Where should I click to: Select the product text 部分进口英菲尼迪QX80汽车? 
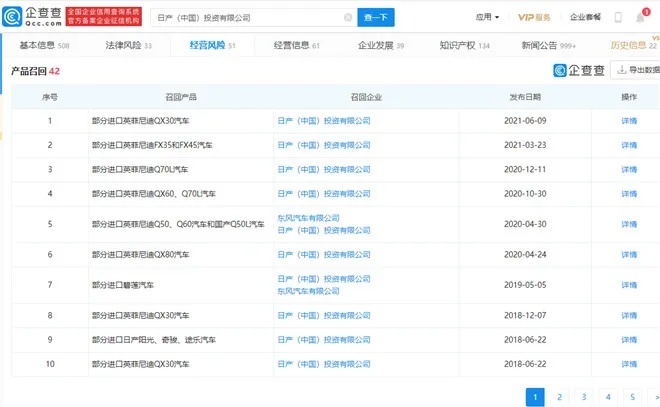pyautogui.click(x=141, y=255)
